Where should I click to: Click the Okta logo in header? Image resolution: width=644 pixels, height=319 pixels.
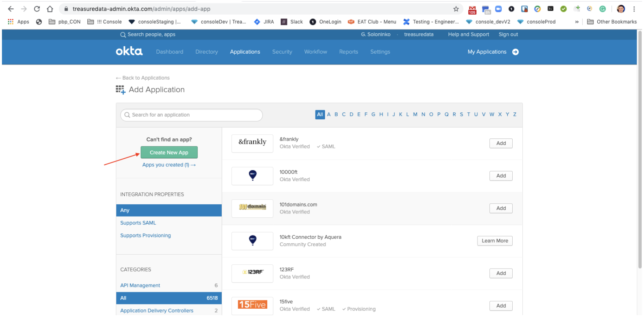click(129, 52)
